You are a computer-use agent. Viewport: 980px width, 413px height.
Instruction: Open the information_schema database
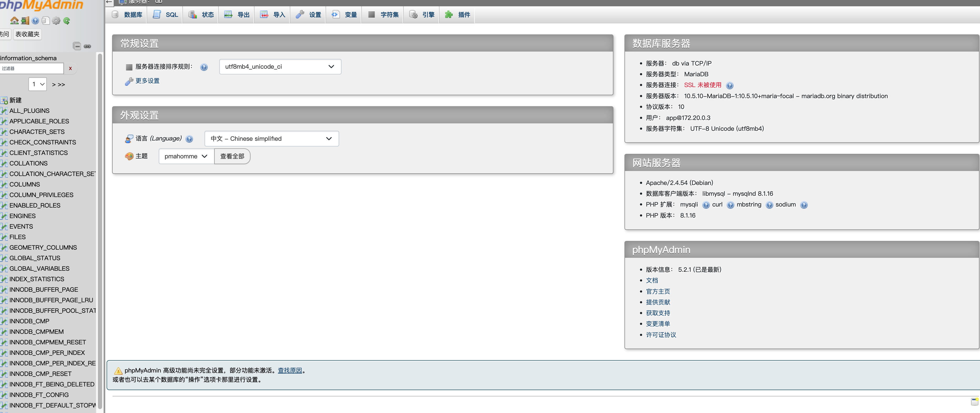[28, 58]
